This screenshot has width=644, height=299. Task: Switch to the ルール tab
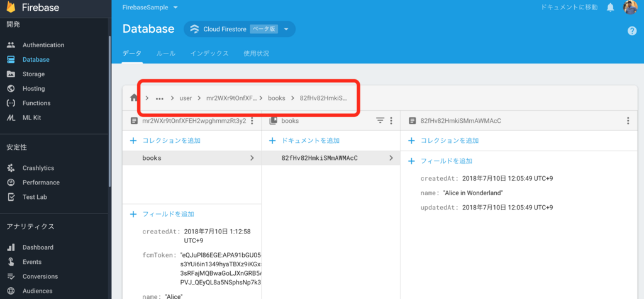pyautogui.click(x=165, y=54)
